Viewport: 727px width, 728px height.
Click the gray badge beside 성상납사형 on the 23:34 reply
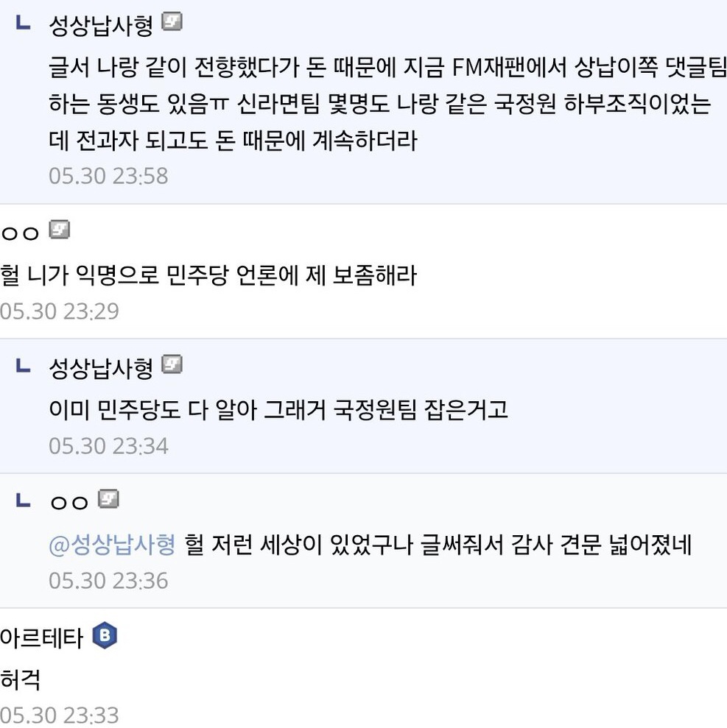click(x=172, y=364)
